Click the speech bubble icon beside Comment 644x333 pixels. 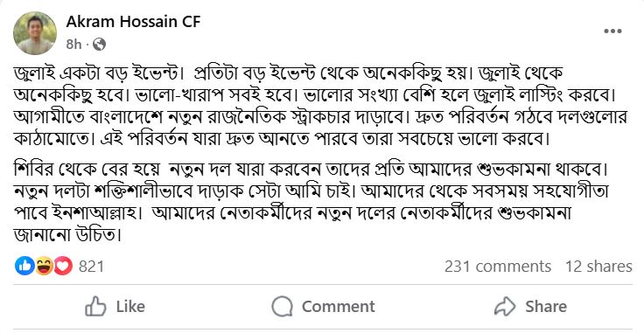tap(282, 307)
